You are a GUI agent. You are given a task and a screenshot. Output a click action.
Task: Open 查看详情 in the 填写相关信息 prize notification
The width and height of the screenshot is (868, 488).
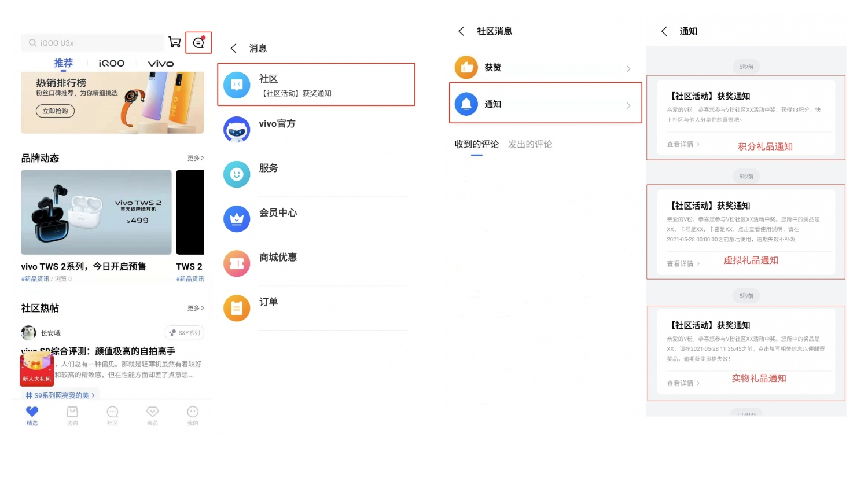pos(683,383)
